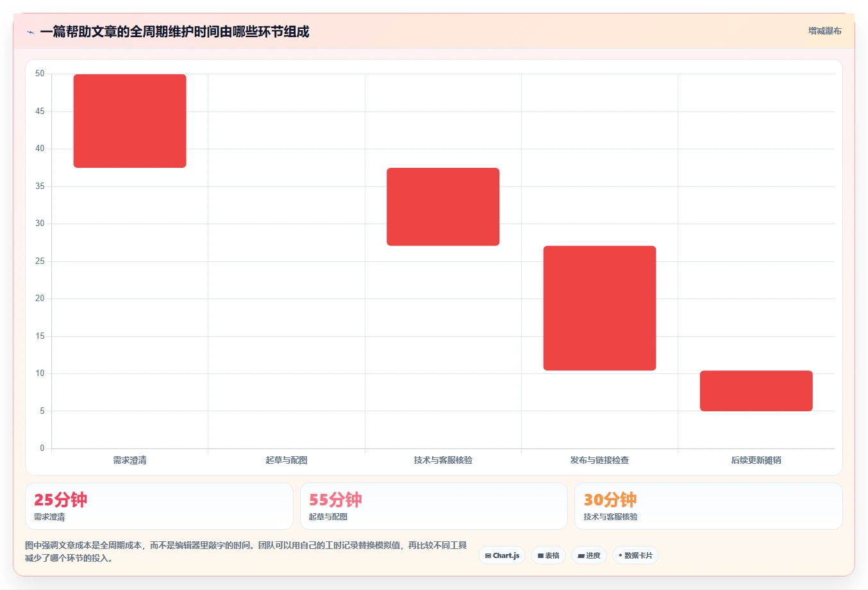Click the 需求澄清 x-axis label
Viewport: 868px width, 590px height.
click(x=130, y=460)
